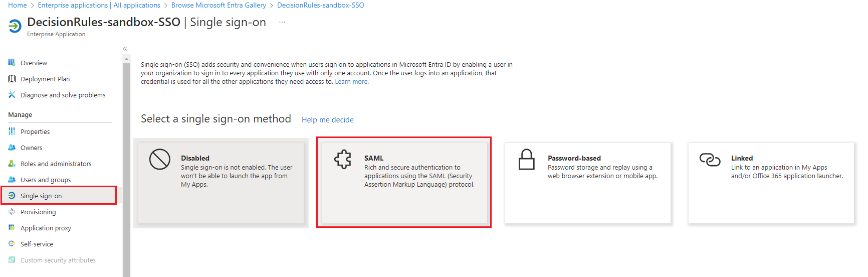Select Single sign-on in sidebar menu
Viewport: 868px width, 277px height.
pos(41,196)
